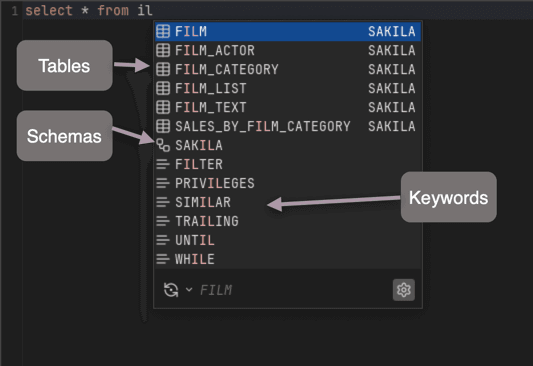Choose the FILM_TEXT table entry
Viewport: 533px width, 366px height.
tap(288, 108)
